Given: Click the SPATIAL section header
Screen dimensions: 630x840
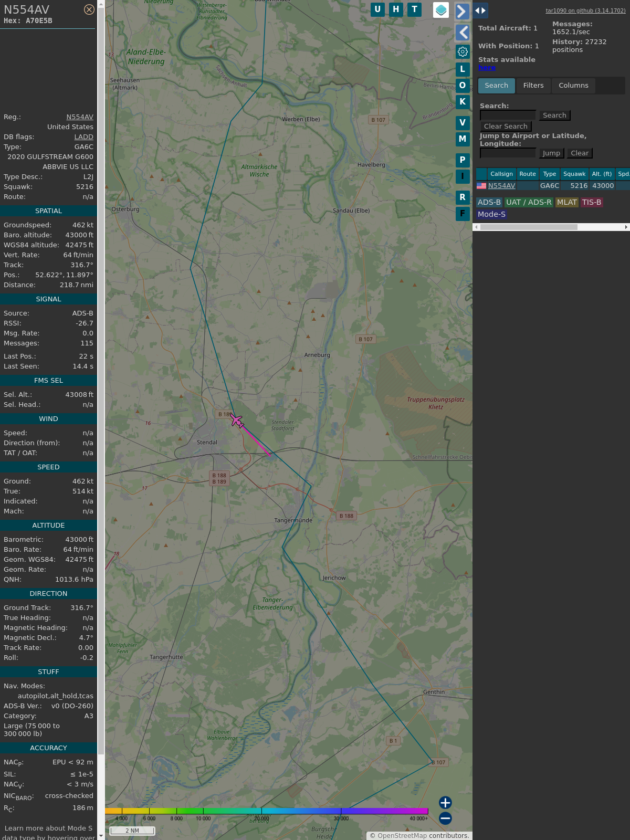Looking at the screenshot, I should (x=48, y=211).
